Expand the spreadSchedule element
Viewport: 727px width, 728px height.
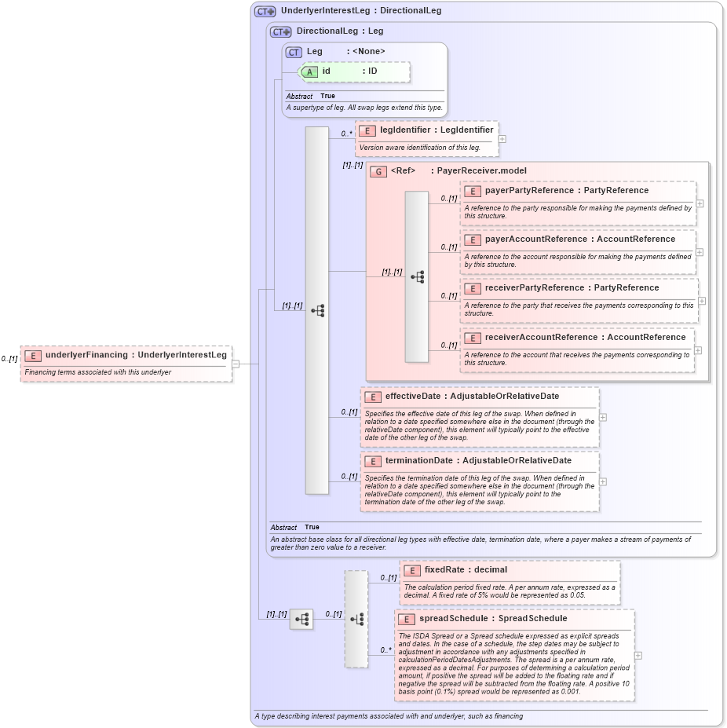[638, 656]
